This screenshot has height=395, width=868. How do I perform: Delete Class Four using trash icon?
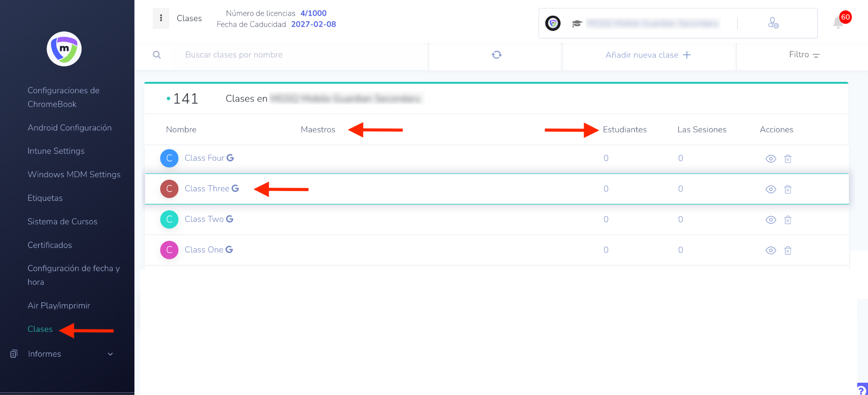(x=787, y=159)
